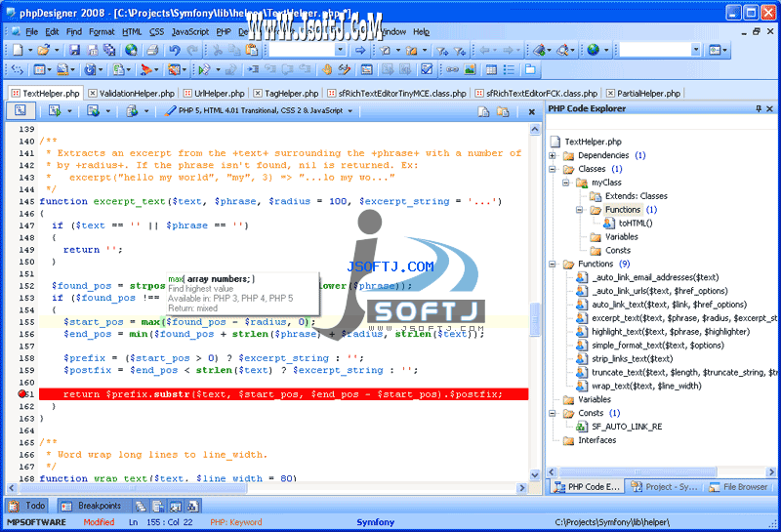Click the orange hand icon in toolbar
The width and height of the screenshot is (781, 532).
pos(327,69)
